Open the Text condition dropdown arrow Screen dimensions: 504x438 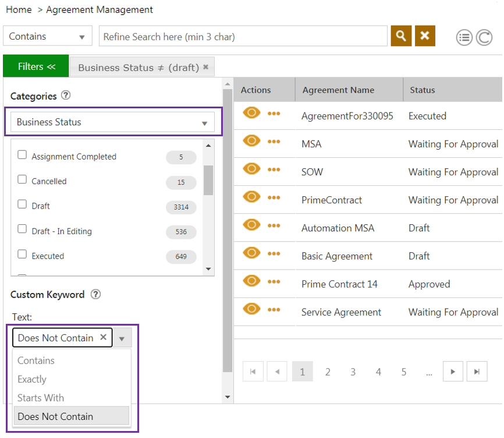[122, 338]
